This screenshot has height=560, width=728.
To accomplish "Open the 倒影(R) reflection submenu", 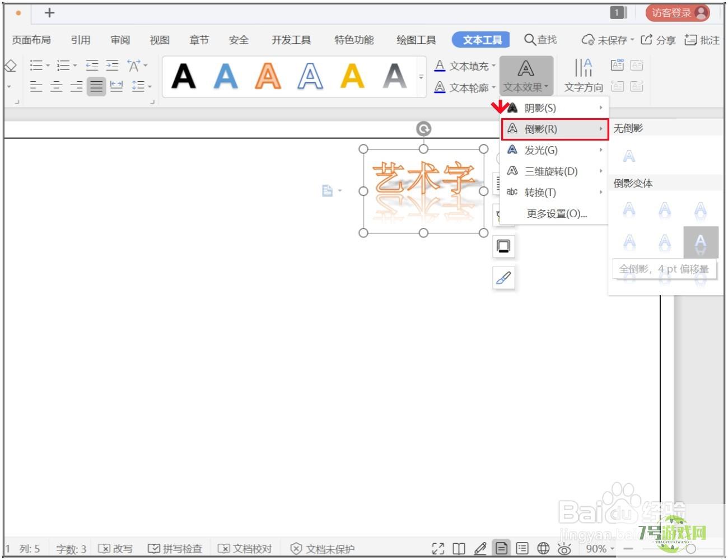I will (554, 129).
